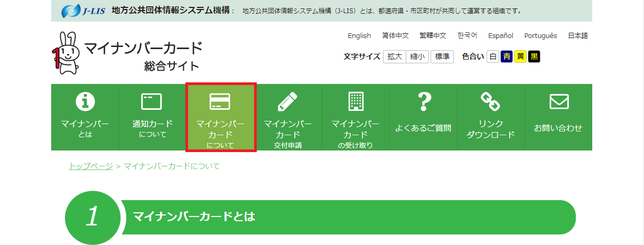Click the 文字サイズ label
The width and height of the screenshot is (644, 245).
[362, 56]
